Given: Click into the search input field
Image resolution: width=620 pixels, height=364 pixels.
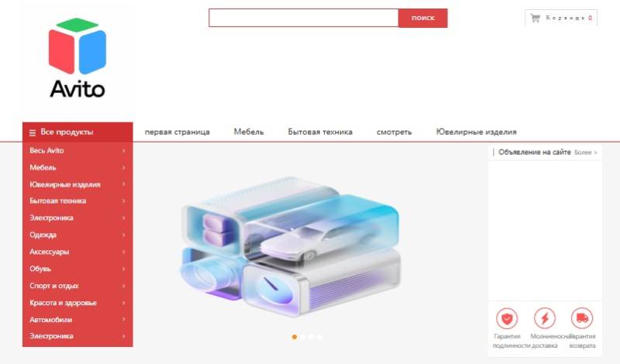Looking at the screenshot, I should [303, 18].
